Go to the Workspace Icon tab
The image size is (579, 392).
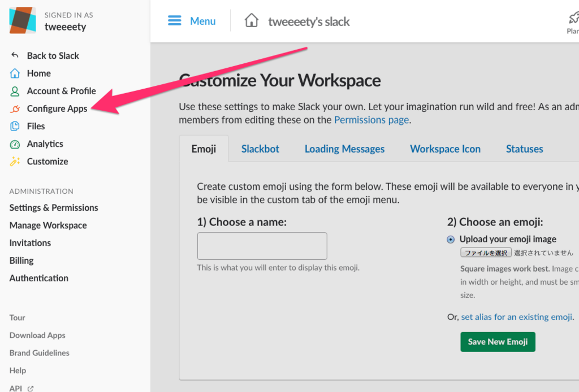(x=446, y=149)
